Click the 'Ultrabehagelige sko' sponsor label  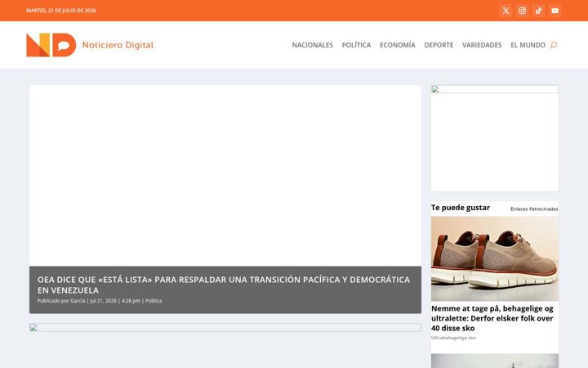point(453,338)
